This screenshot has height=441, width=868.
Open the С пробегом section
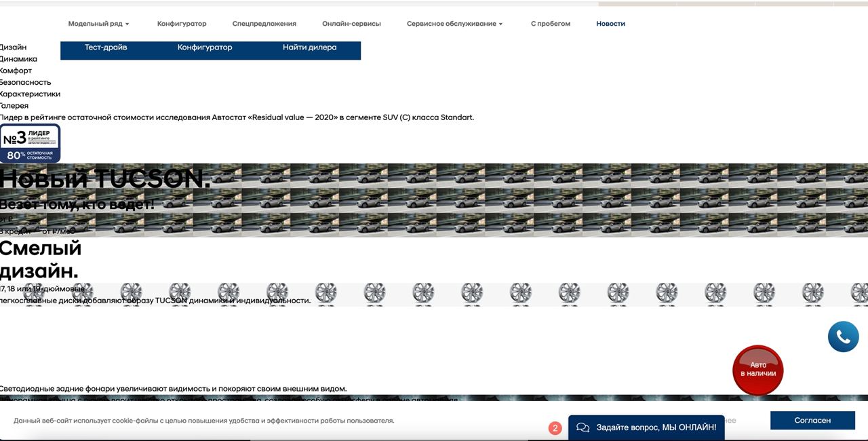click(551, 24)
